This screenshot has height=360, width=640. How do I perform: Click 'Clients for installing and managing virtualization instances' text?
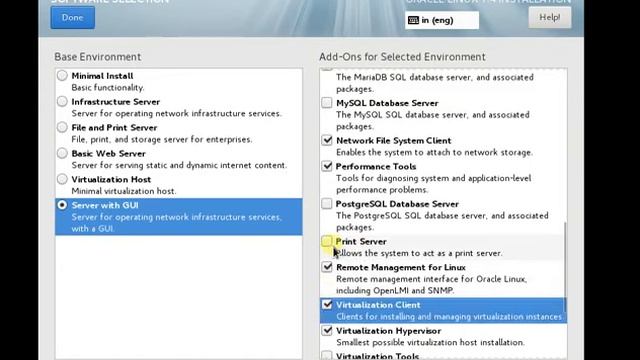click(449, 317)
